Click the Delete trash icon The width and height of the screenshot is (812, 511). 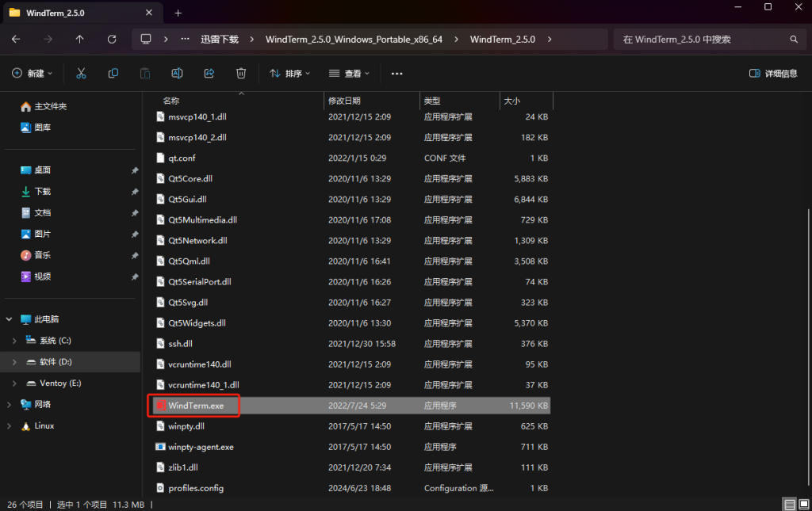click(241, 73)
